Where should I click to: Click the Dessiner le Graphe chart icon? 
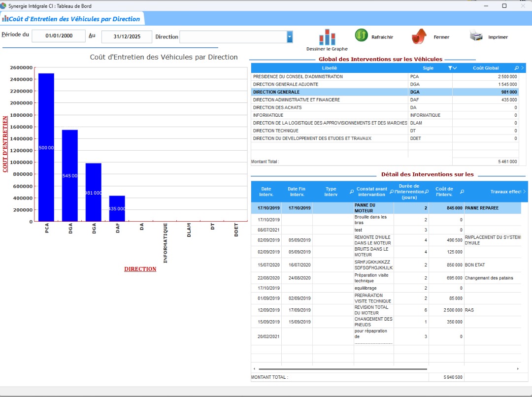click(327, 37)
